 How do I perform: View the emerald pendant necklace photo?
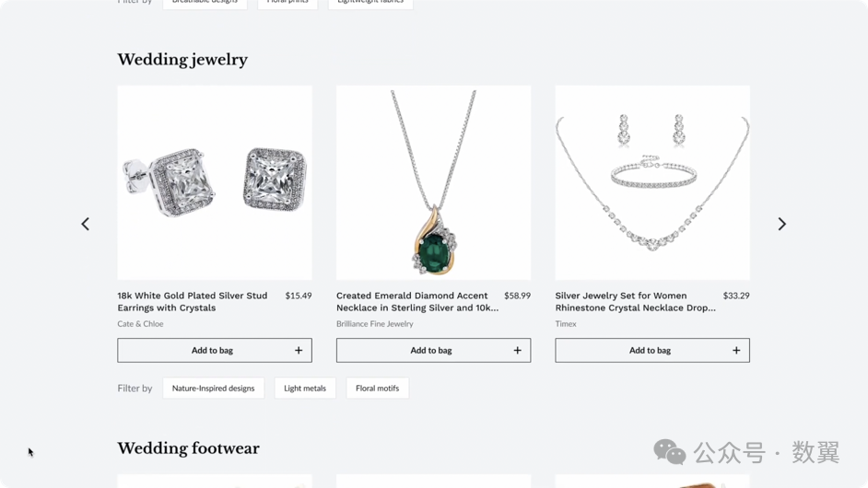point(433,182)
